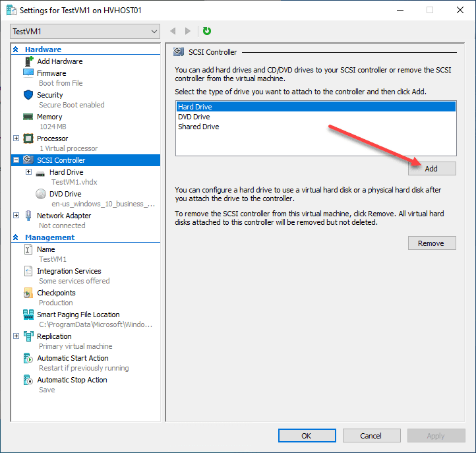Expand the Replication tree node
The image size is (476, 453).
pyautogui.click(x=16, y=336)
